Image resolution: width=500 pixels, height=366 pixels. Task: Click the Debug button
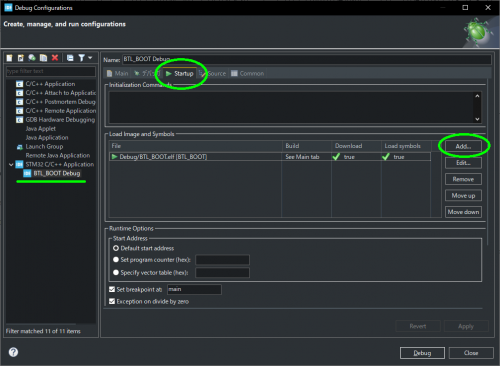tap(422, 353)
